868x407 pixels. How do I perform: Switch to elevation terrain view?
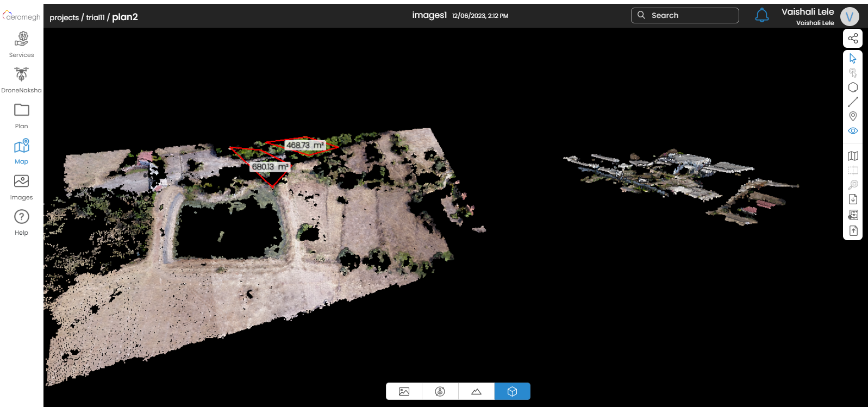tap(476, 391)
